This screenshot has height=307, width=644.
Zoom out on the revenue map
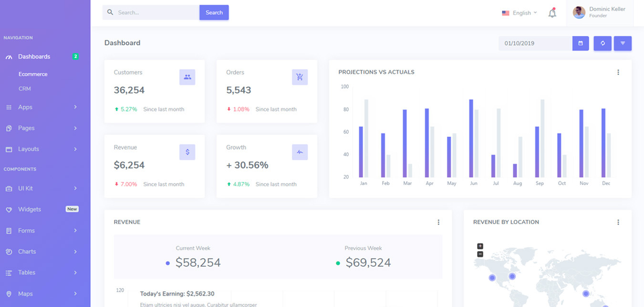point(480,254)
